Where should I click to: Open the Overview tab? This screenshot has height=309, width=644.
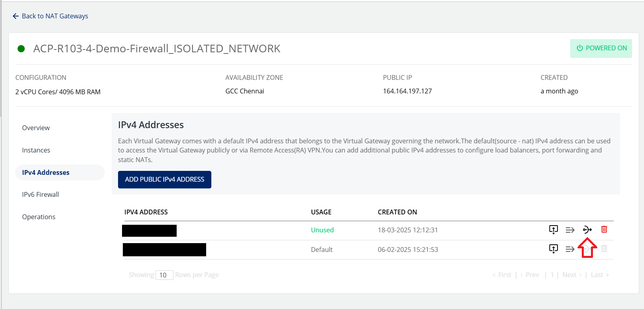pyautogui.click(x=36, y=128)
